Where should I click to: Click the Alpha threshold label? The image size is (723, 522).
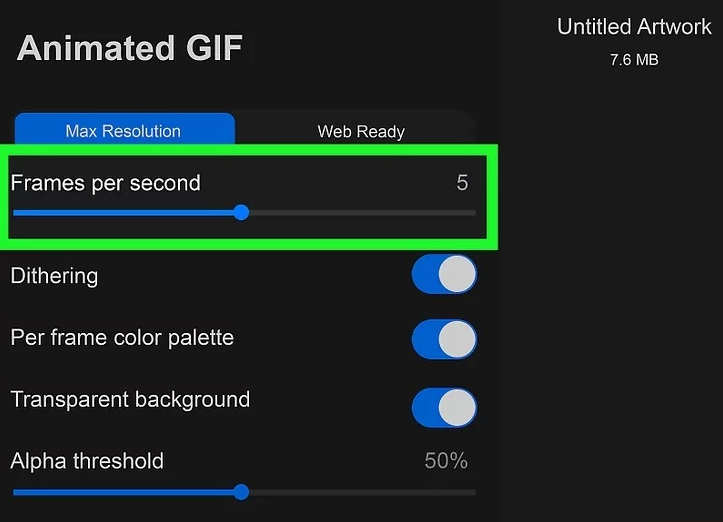click(x=87, y=461)
